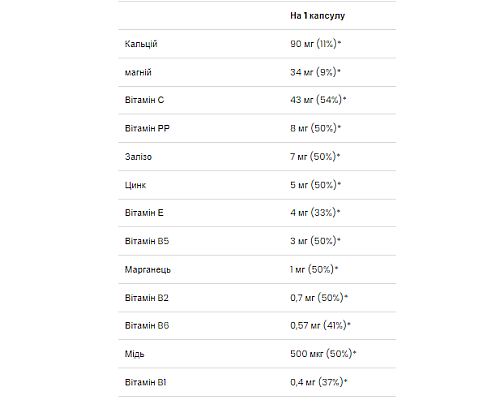500x400 pixels.
Task: Click the 90 мг (11%) value
Action: click(x=316, y=44)
